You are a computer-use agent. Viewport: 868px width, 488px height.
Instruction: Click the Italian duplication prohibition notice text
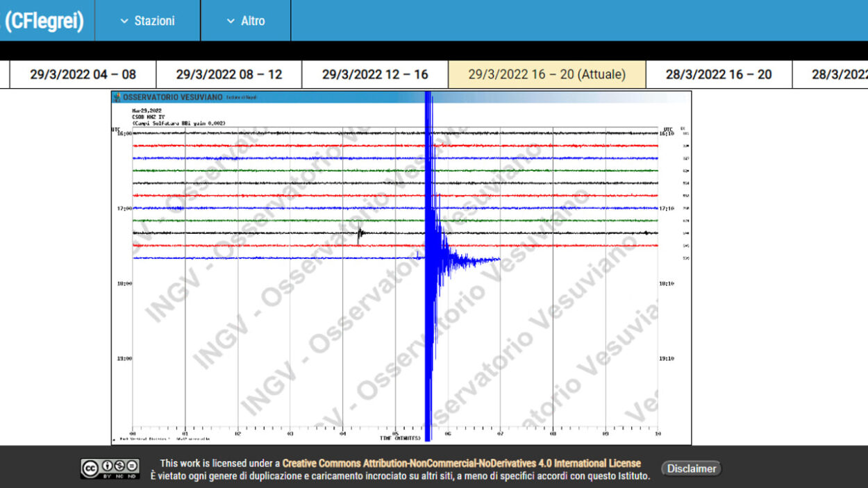coord(400,476)
